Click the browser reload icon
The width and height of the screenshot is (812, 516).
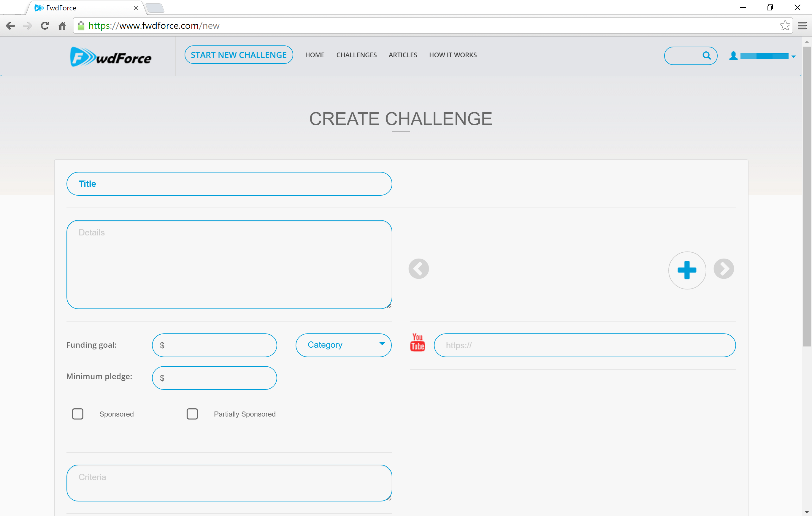click(45, 26)
